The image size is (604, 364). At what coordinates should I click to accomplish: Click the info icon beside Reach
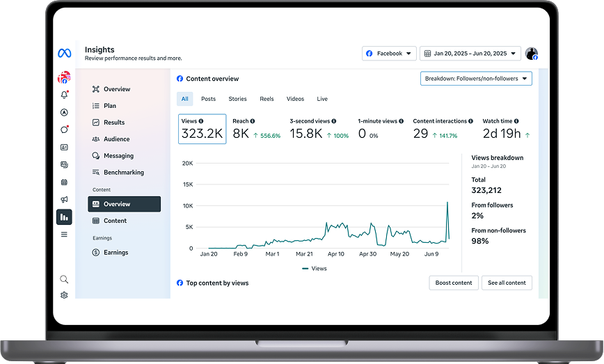click(253, 121)
